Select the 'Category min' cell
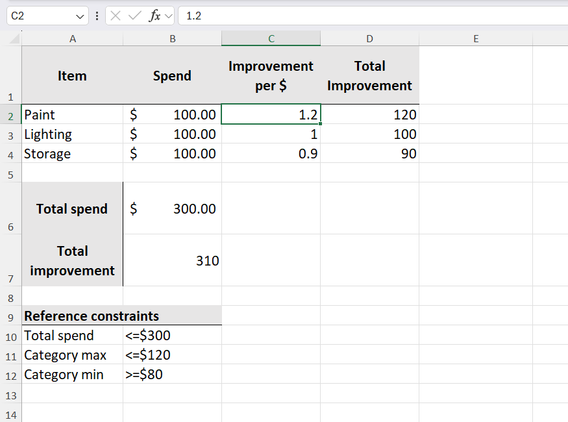 tap(72, 374)
